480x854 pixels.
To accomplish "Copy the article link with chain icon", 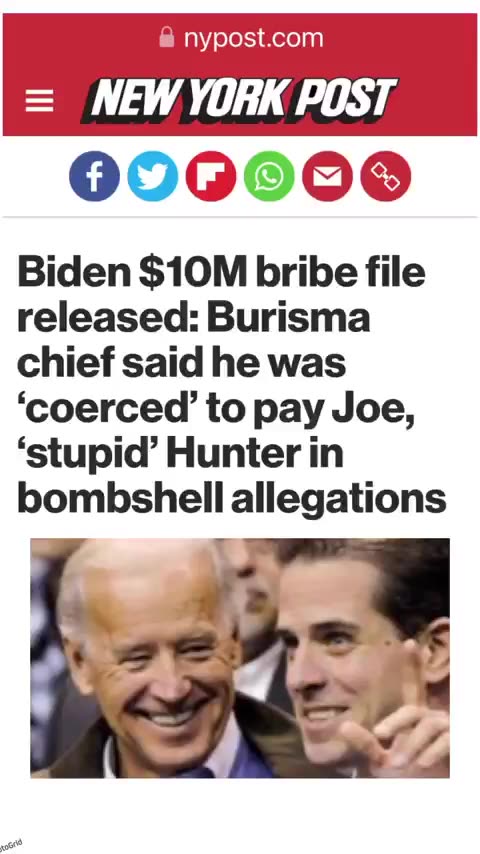I will 386,176.
